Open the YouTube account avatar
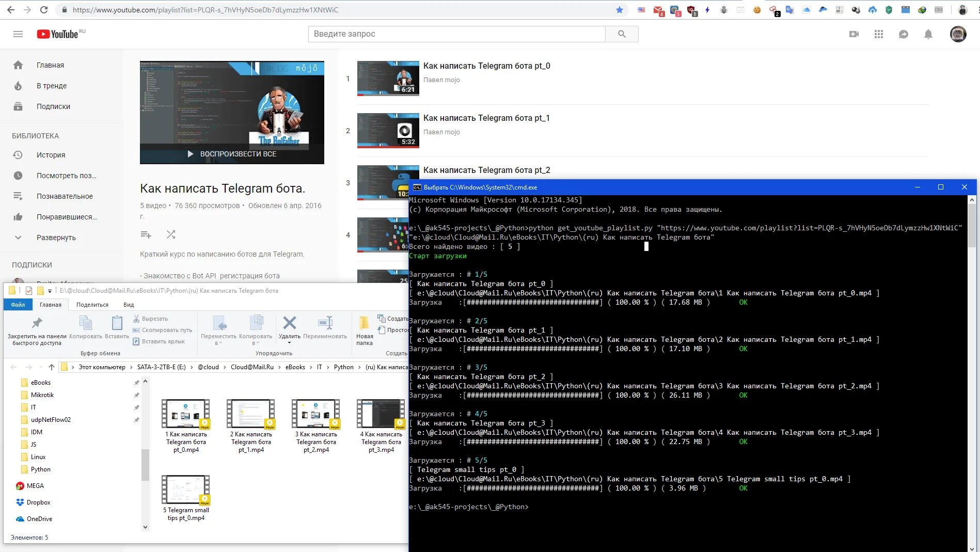Image resolution: width=980 pixels, height=552 pixels. coord(958,34)
